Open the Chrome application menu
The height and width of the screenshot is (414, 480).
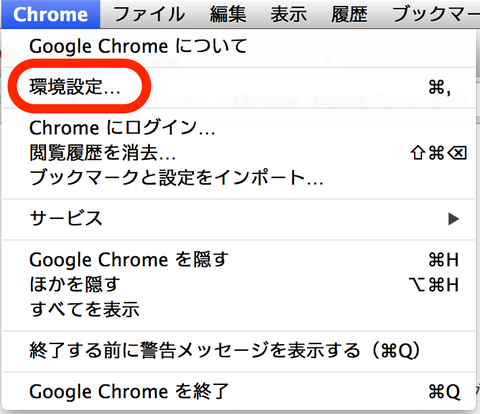click(50, 14)
